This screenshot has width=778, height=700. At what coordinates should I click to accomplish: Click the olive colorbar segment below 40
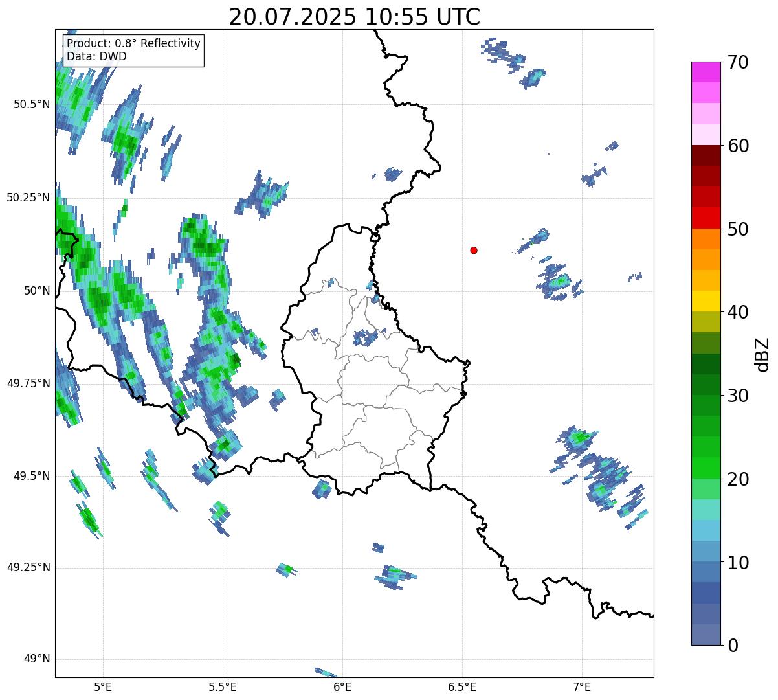click(706, 322)
